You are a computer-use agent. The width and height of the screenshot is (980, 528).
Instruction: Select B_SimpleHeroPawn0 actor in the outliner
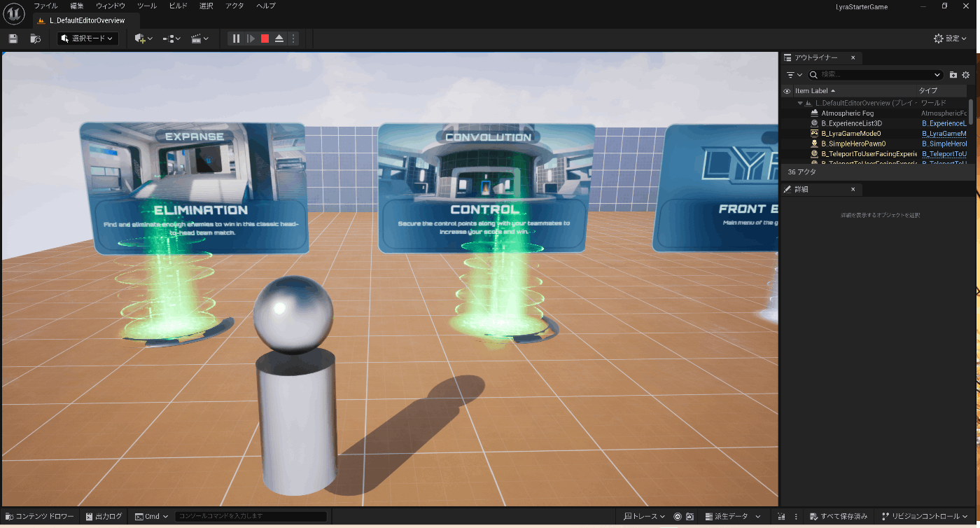853,144
